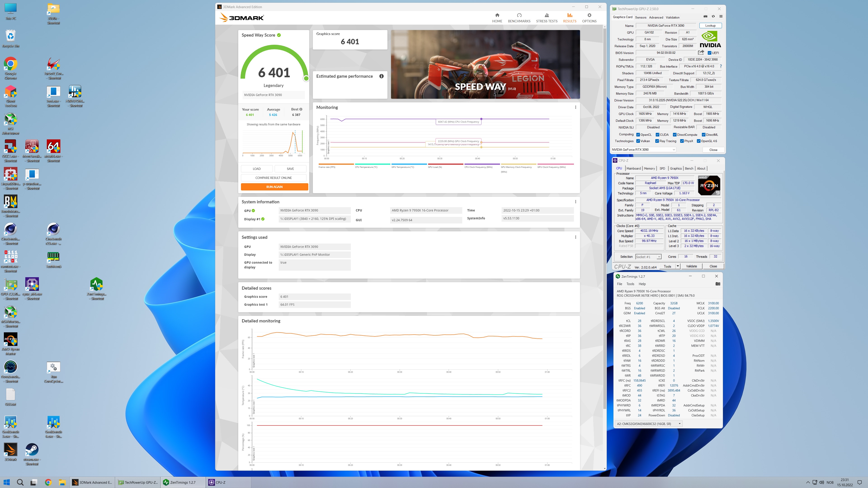
Task: Open the CPU-Z Tools dropdown arrow
Action: [x=678, y=266]
